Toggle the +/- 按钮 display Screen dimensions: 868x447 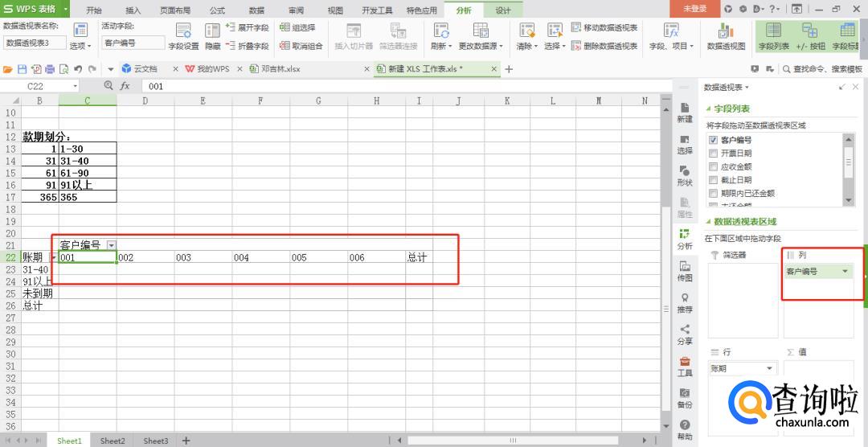click(810, 36)
